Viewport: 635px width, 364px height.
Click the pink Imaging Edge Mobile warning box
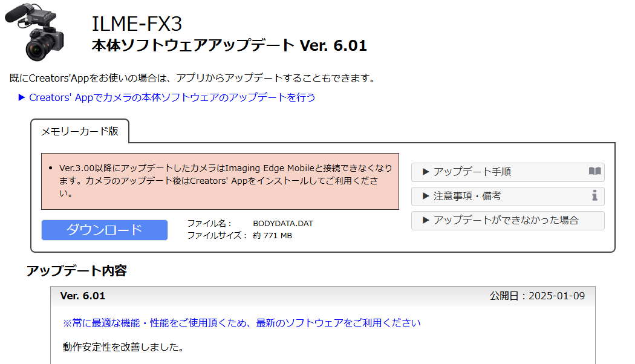(x=220, y=181)
